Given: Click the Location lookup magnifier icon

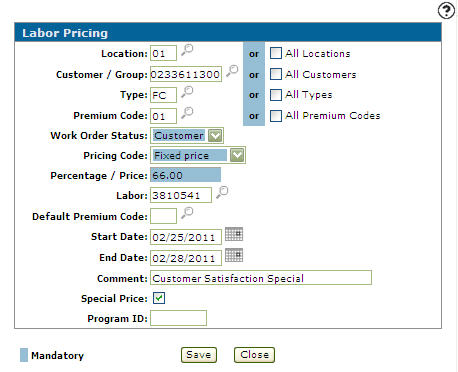Looking at the screenshot, I should (x=187, y=50).
